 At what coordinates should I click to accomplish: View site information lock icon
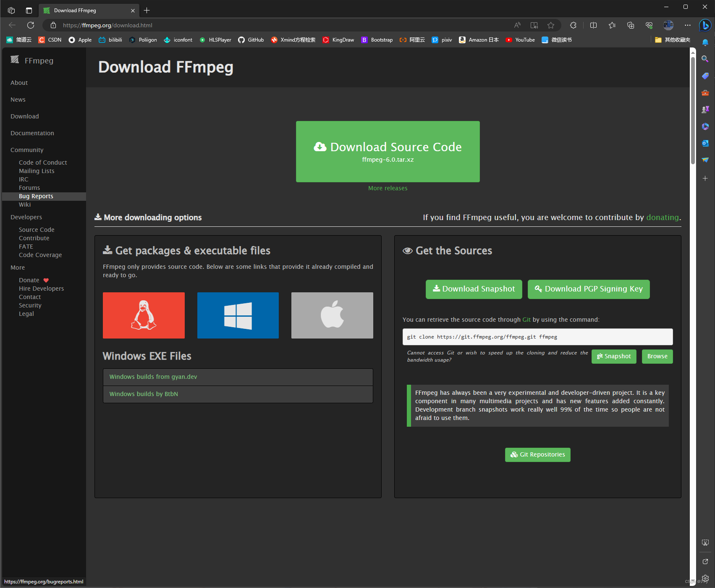pyautogui.click(x=53, y=25)
